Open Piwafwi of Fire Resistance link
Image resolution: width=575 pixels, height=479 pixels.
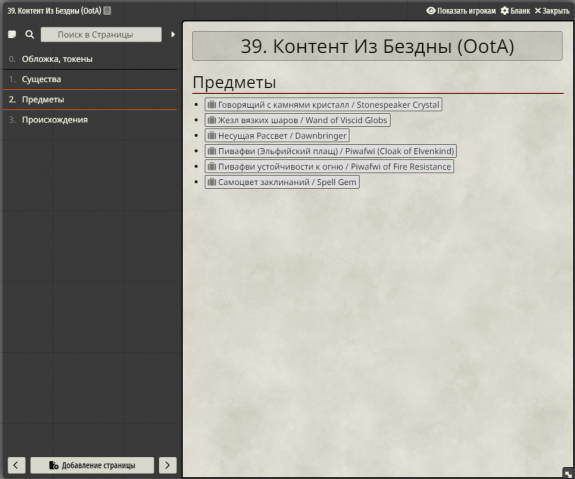pos(329,167)
